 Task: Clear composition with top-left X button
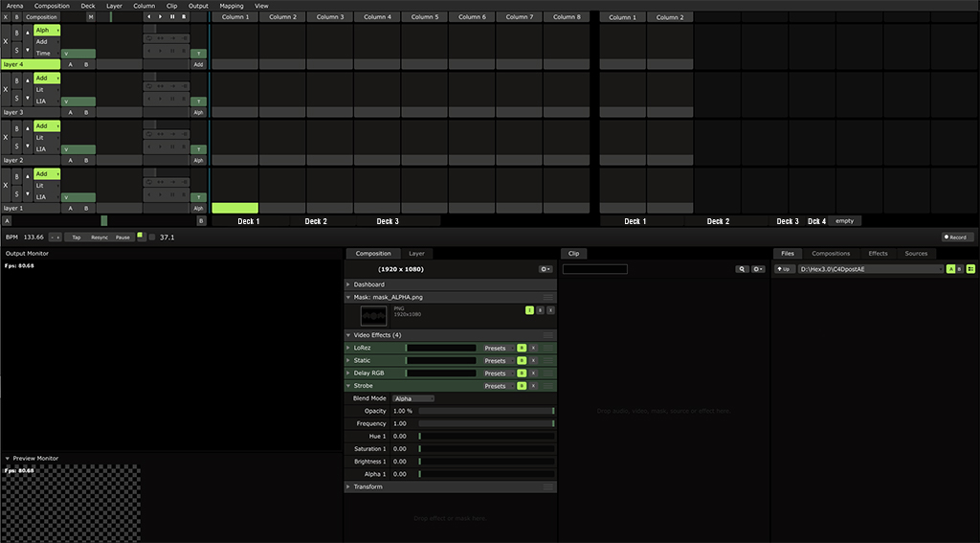[x=6, y=17]
